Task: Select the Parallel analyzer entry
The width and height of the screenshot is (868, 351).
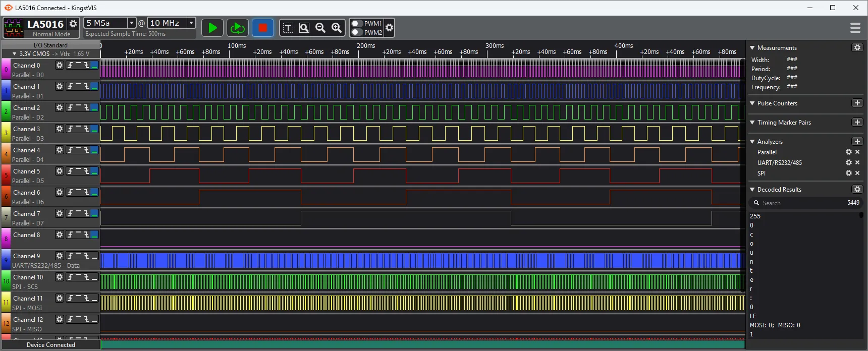Action: coord(767,152)
